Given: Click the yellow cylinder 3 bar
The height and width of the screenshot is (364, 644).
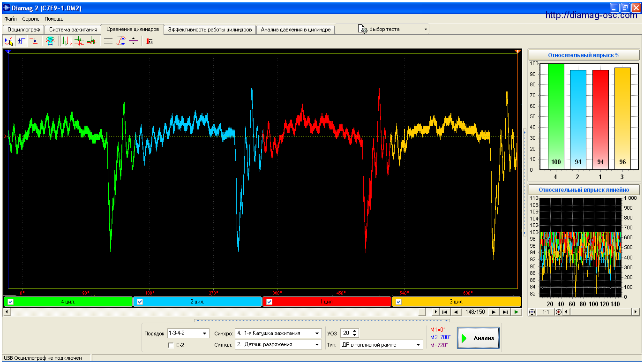Looking at the screenshot, I should [x=622, y=119].
